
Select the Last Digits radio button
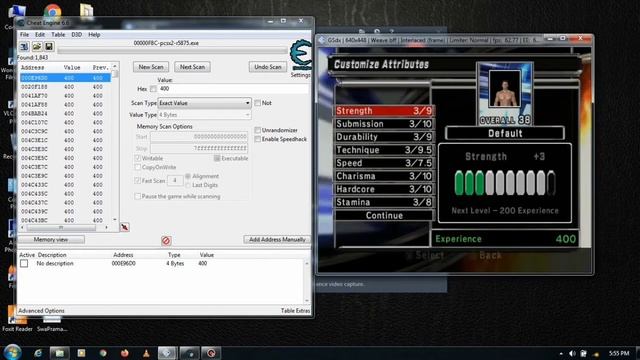click(x=188, y=185)
